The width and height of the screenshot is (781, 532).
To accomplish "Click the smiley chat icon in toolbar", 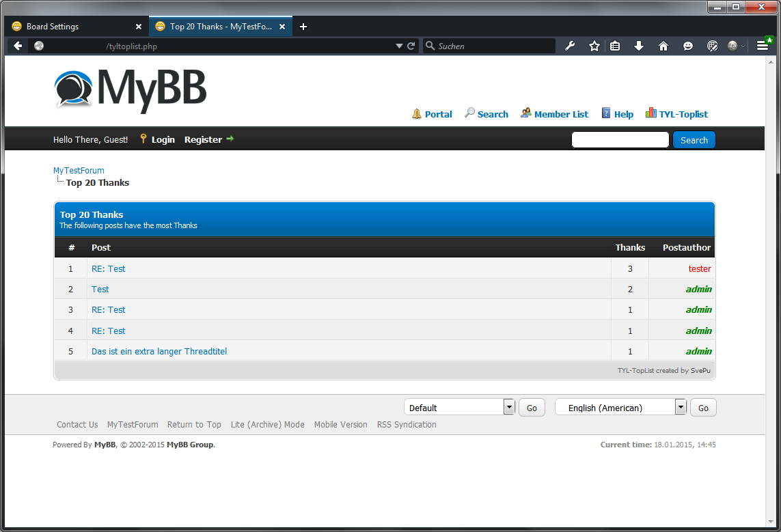I will point(688,46).
